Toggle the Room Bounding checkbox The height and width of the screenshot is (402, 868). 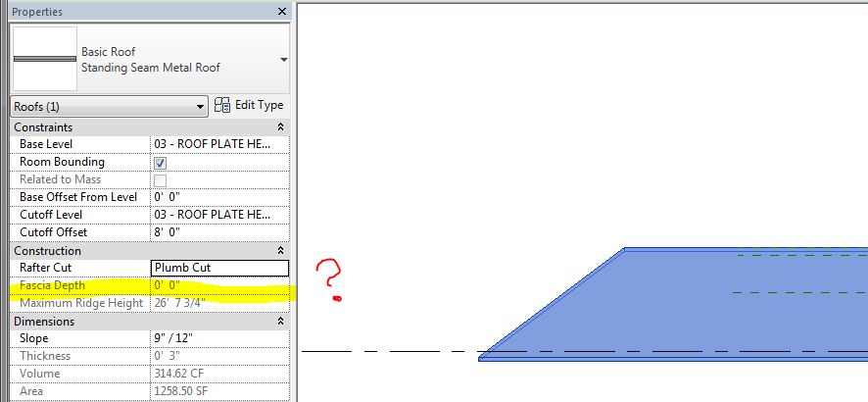click(161, 163)
